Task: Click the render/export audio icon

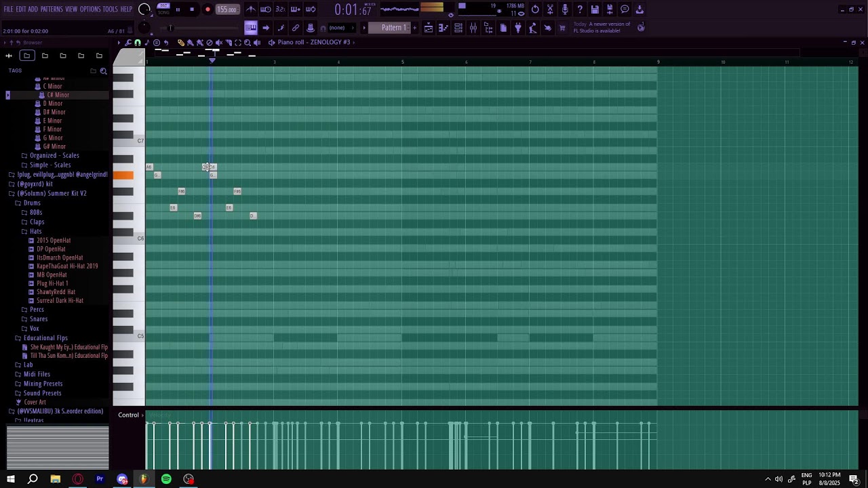Action: coord(610,9)
